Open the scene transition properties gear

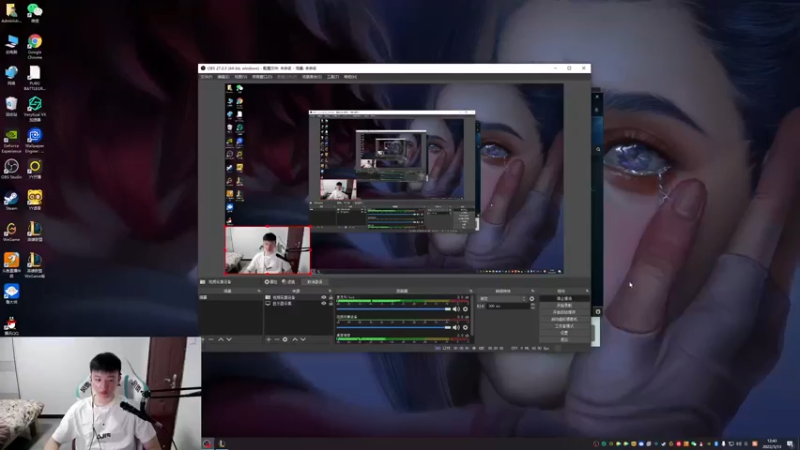pos(532,298)
